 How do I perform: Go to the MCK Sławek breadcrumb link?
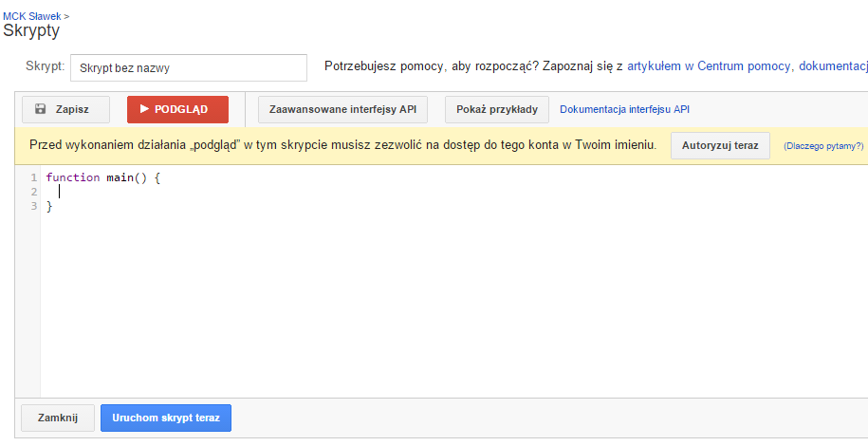31,16
